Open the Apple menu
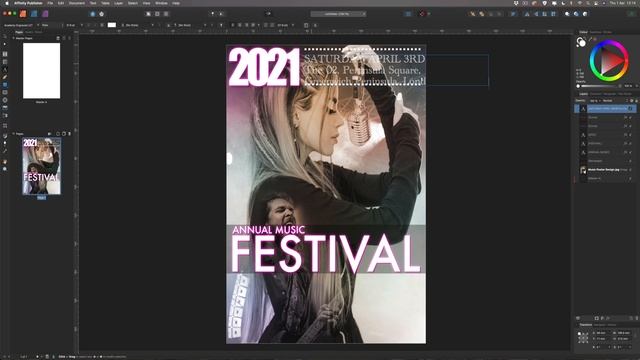Image resolution: width=640 pixels, height=360 pixels. tap(7, 3)
